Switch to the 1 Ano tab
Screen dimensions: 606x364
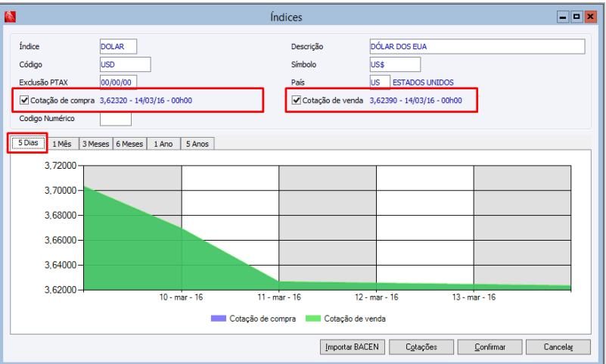[x=163, y=144]
